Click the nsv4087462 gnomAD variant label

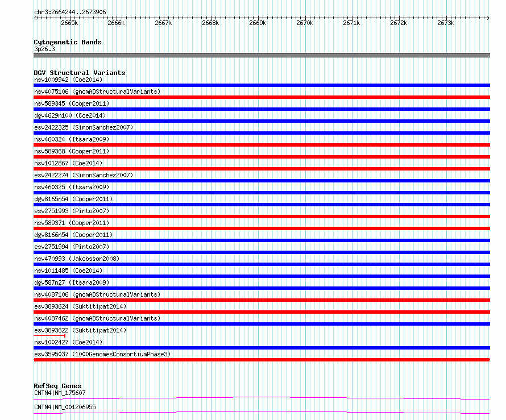coord(97,318)
